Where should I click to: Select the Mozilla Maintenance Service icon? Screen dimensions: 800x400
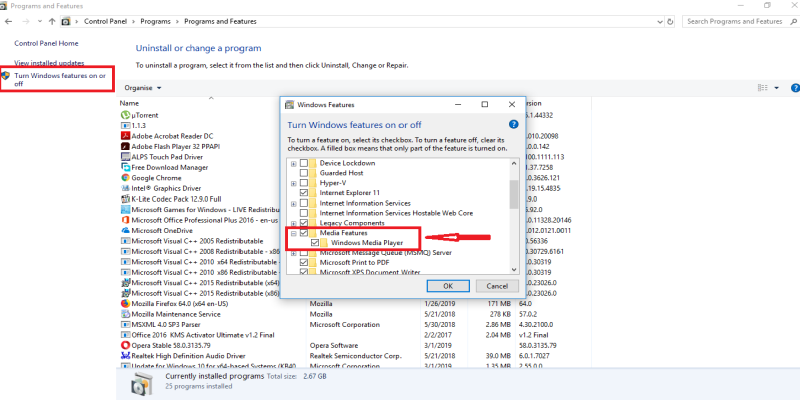126,314
